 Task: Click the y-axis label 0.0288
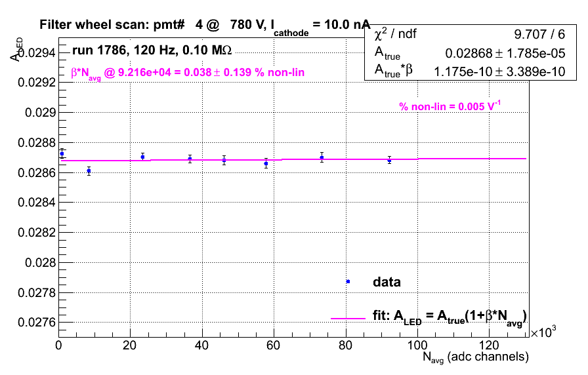(x=37, y=143)
